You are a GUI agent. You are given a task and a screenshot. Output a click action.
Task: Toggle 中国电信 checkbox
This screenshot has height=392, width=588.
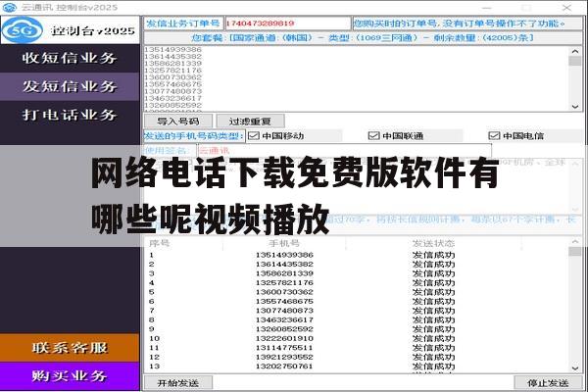pyautogui.click(x=494, y=136)
